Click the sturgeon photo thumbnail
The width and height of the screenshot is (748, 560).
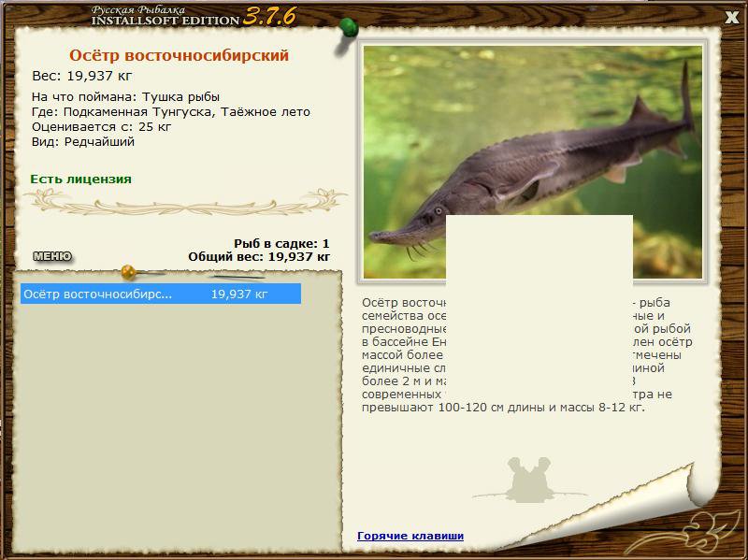pos(533,162)
